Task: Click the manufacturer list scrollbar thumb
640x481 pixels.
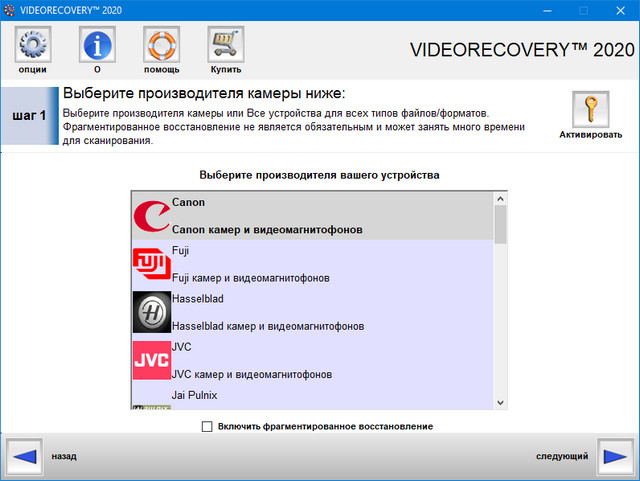Action: pos(500,225)
